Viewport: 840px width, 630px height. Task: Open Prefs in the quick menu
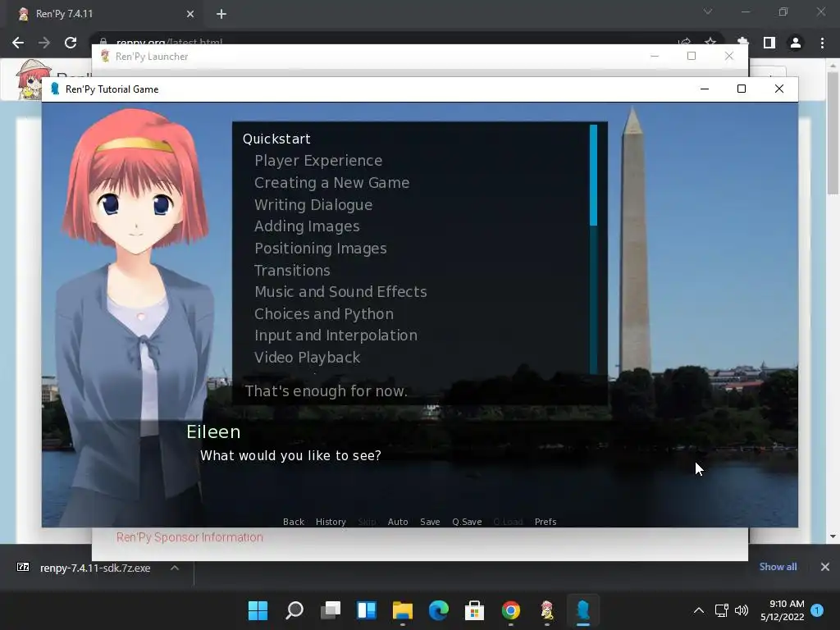(546, 522)
